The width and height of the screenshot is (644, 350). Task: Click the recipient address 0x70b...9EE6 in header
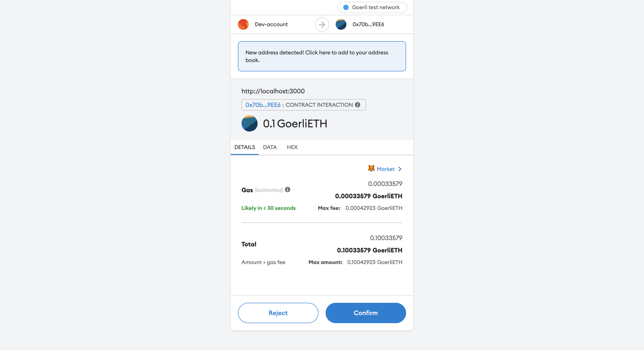368,24
